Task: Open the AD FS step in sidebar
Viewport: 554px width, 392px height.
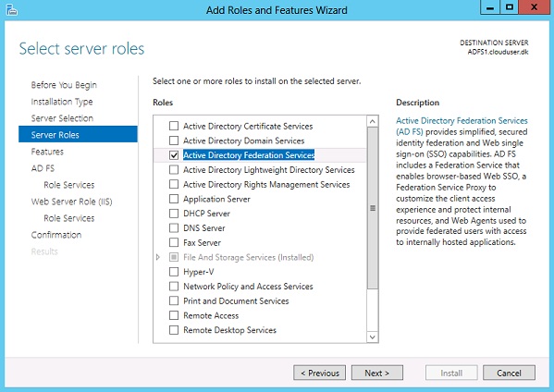Action: [43, 168]
